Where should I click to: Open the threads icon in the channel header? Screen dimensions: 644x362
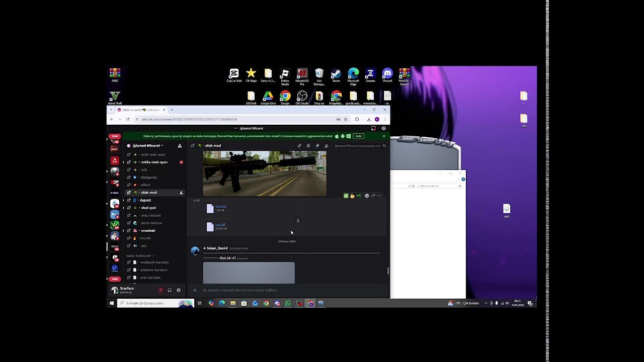point(299,146)
